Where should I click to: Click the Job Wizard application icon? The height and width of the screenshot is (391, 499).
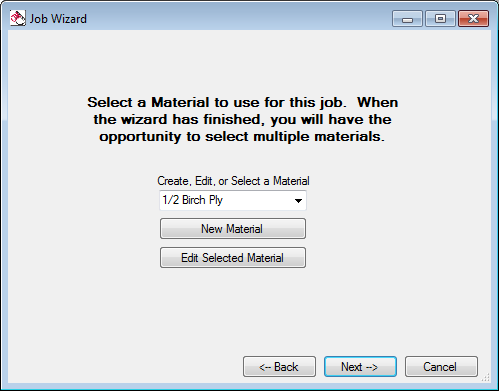(x=17, y=18)
